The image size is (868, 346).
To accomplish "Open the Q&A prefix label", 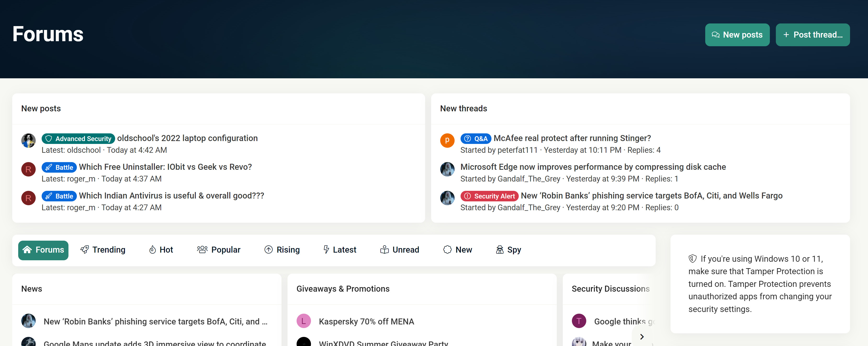I will click(475, 138).
